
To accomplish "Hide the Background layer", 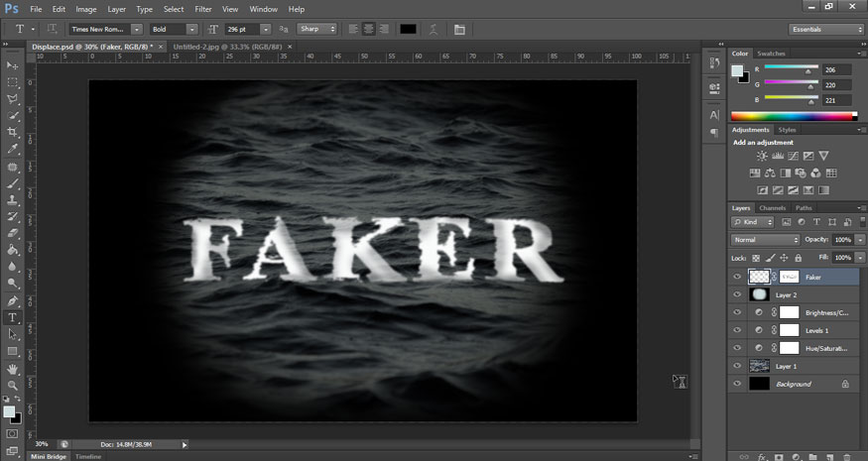I will 737,383.
